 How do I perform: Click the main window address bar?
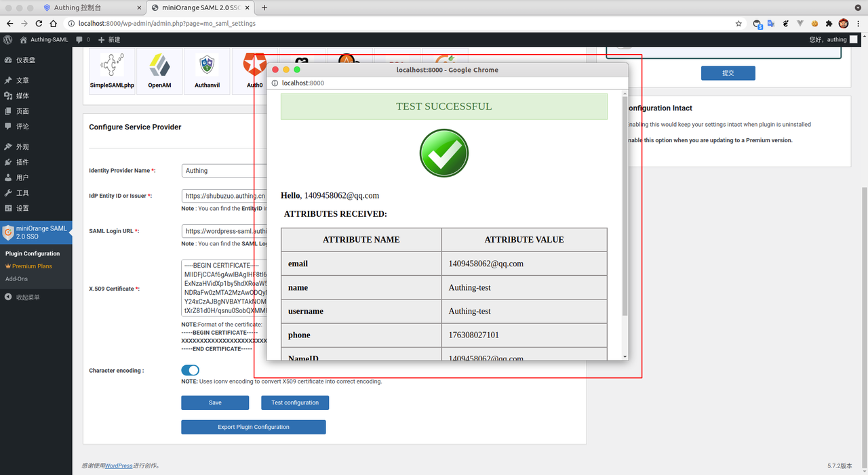click(400, 23)
